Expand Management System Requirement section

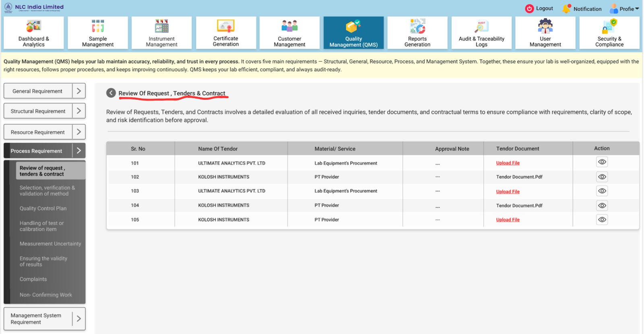(x=79, y=319)
